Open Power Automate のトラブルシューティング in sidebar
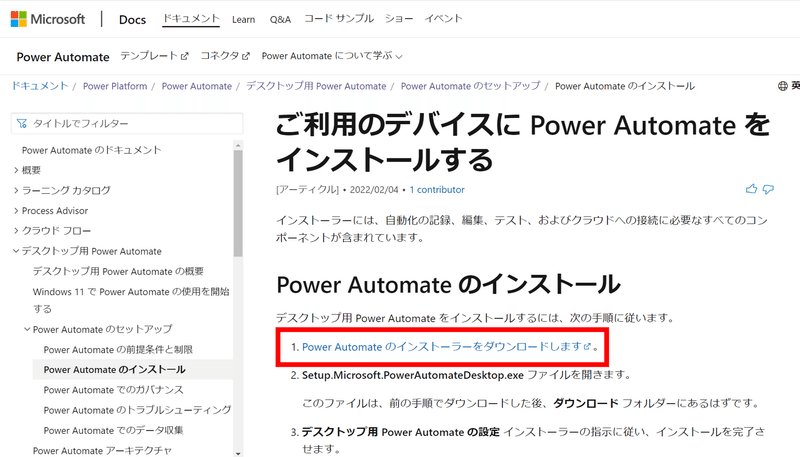Viewport: 800px width, 457px height. pyautogui.click(x=137, y=410)
